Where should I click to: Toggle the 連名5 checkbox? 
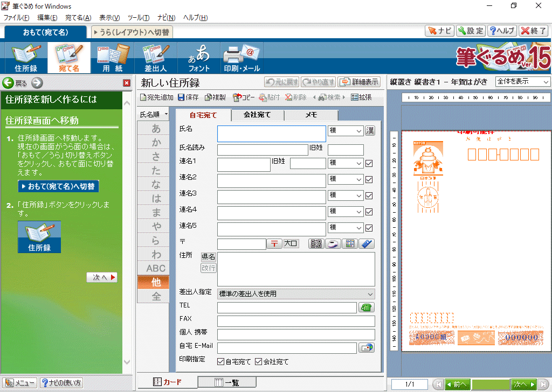pyautogui.click(x=369, y=228)
